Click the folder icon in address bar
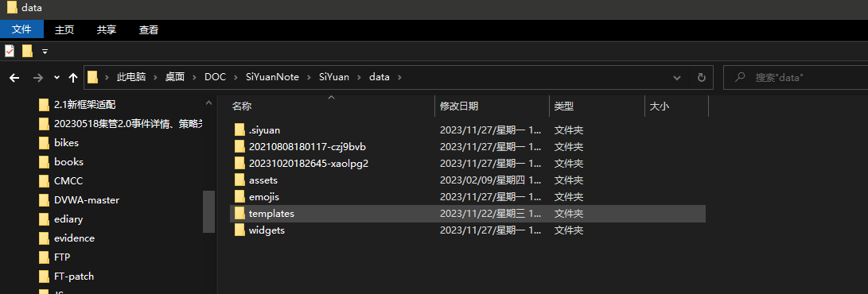The width and height of the screenshot is (868, 294). point(92,77)
